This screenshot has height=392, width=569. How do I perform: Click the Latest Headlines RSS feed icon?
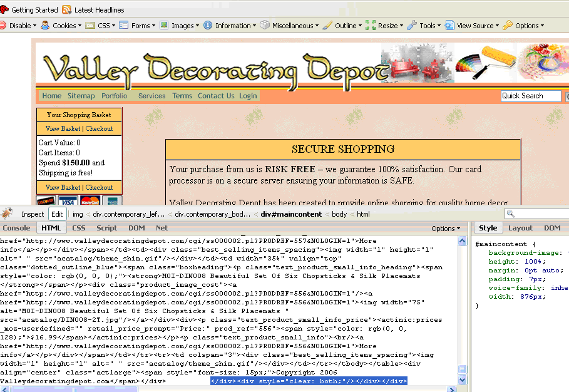click(67, 10)
